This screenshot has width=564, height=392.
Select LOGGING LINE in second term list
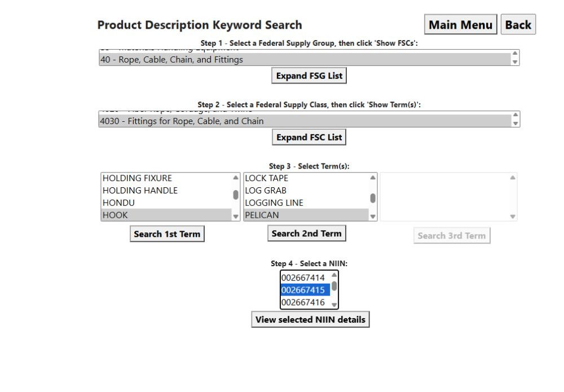[306, 202]
